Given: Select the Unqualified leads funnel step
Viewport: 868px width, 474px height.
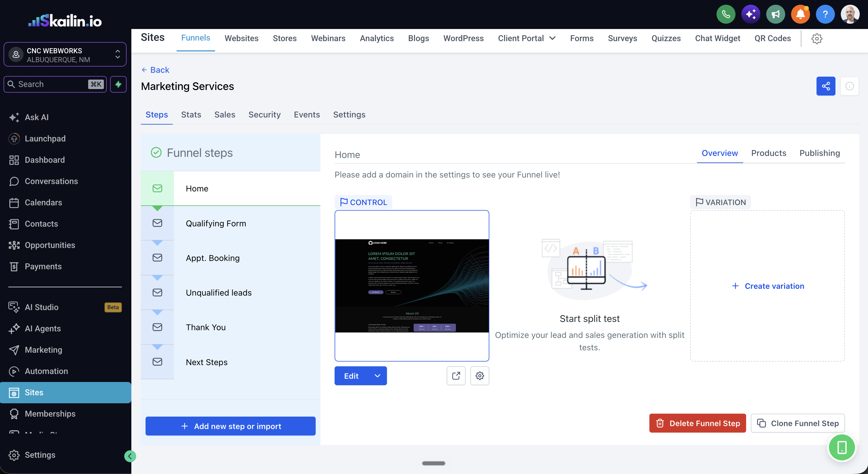Looking at the screenshot, I should [230, 293].
